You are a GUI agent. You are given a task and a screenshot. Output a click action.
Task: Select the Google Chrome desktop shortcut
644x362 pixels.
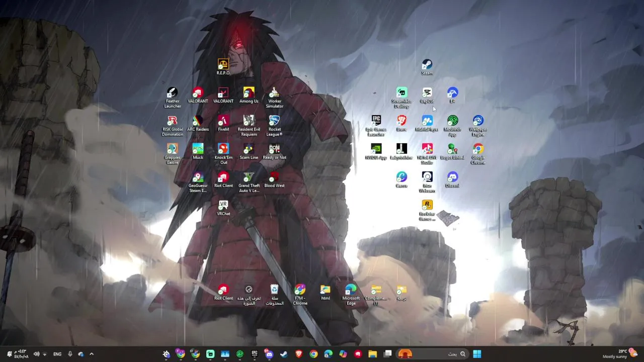point(478,154)
